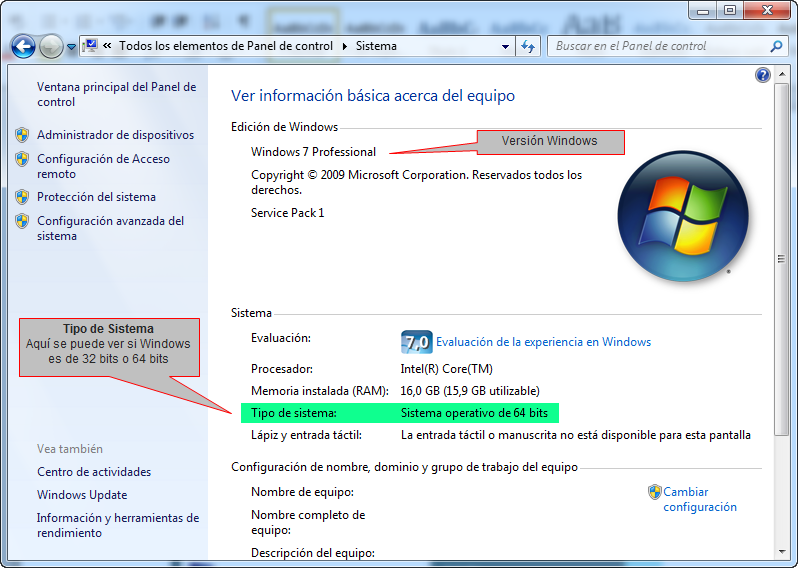Click the 'Memoria instalada (RAM):' label

coord(320,391)
